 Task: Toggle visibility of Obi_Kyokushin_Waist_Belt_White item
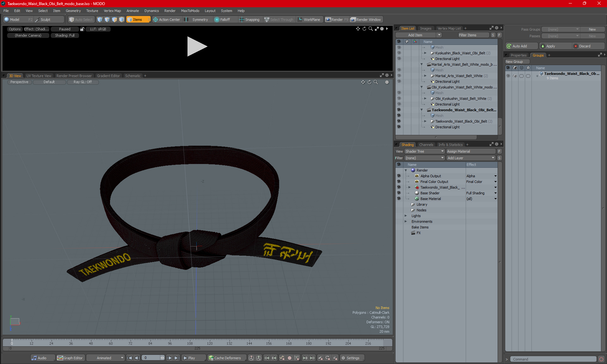point(399,99)
